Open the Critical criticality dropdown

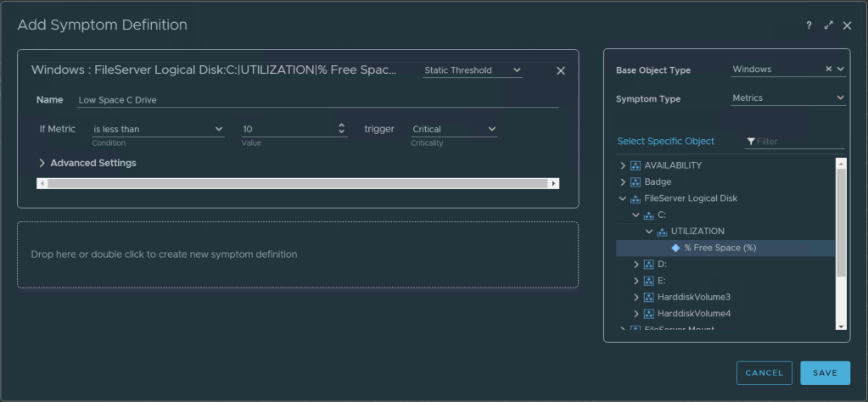[x=454, y=129]
